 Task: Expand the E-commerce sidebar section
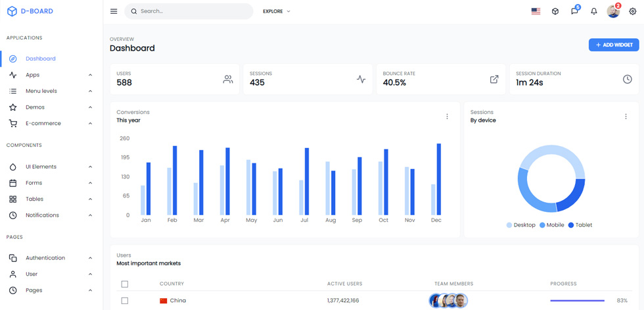click(51, 123)
